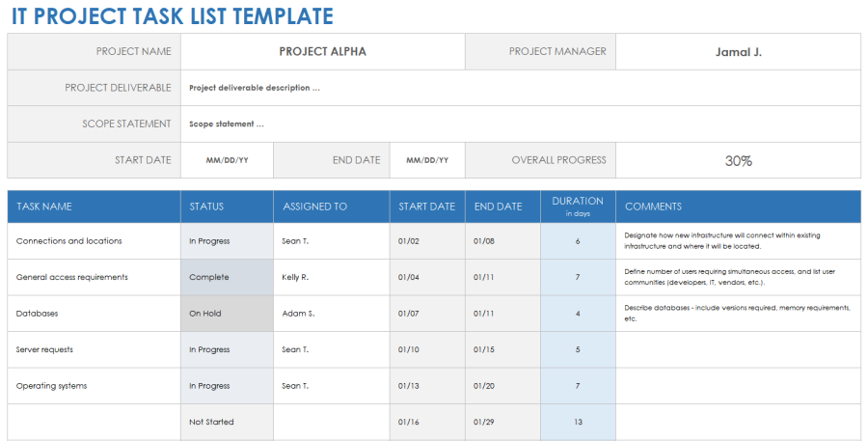Select the duration cell showing 13
The image size is (868, 441).
coord(578,422)
